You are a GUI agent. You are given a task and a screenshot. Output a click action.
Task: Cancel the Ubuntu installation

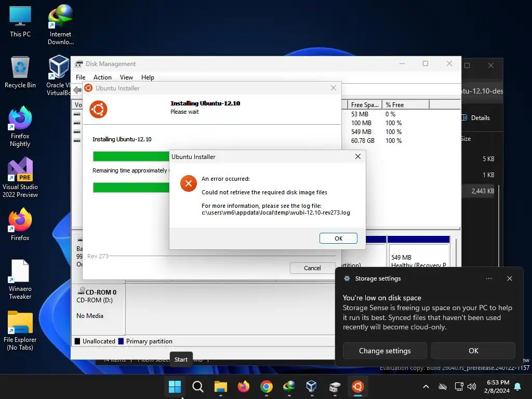point(312,268)
